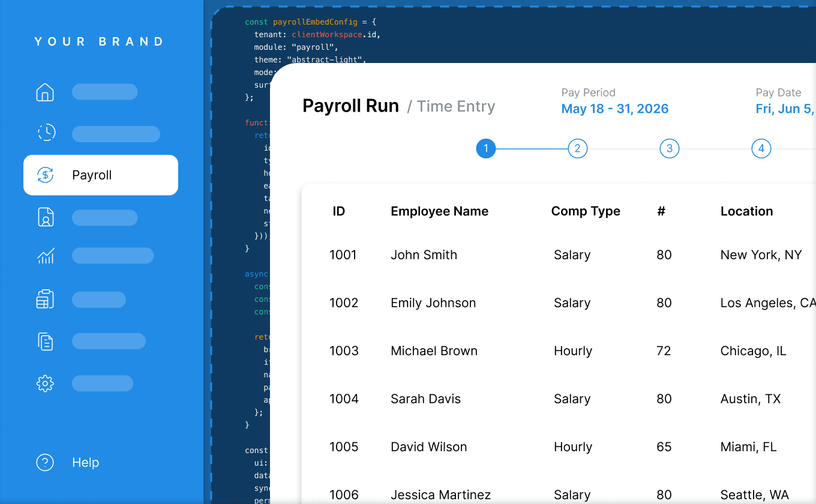Open the documents icon below the bank icon
Image resolution: width=816 pixels, height=504 pixels.
(45, 341)
